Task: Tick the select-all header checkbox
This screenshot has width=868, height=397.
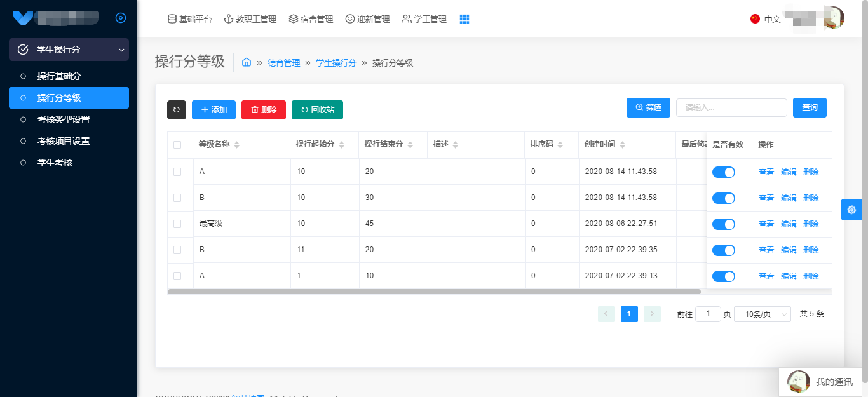Action: (x=177, y=145)
